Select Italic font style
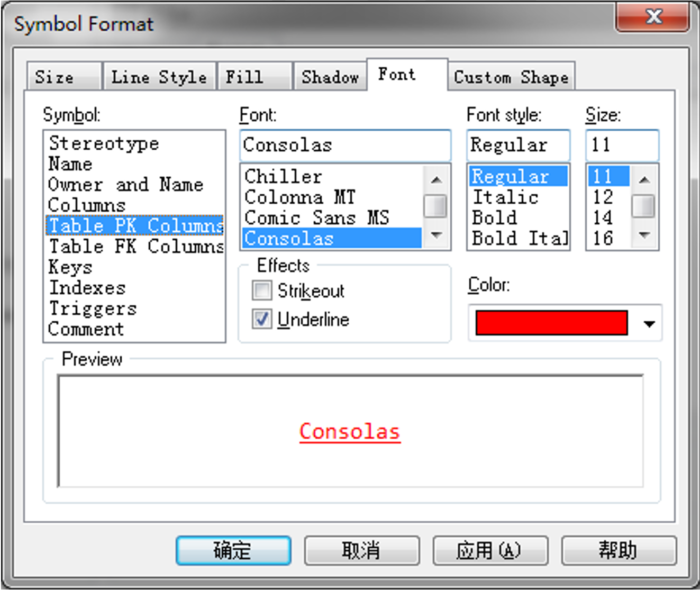 click(x=519, y=197)
